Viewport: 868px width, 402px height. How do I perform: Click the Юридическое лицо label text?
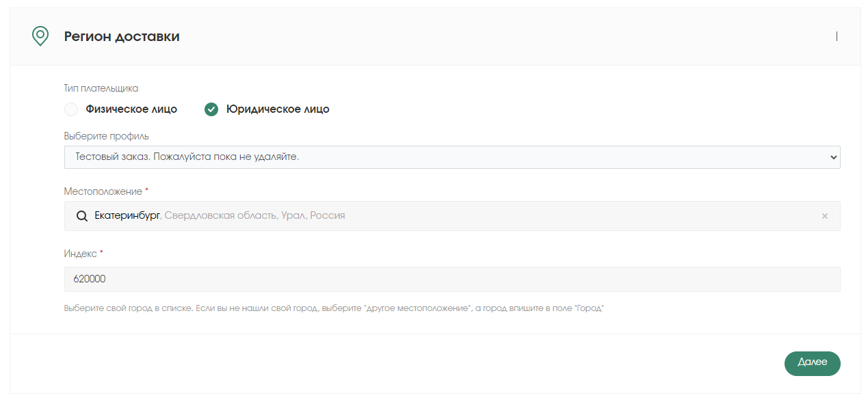tap(278, 109)
